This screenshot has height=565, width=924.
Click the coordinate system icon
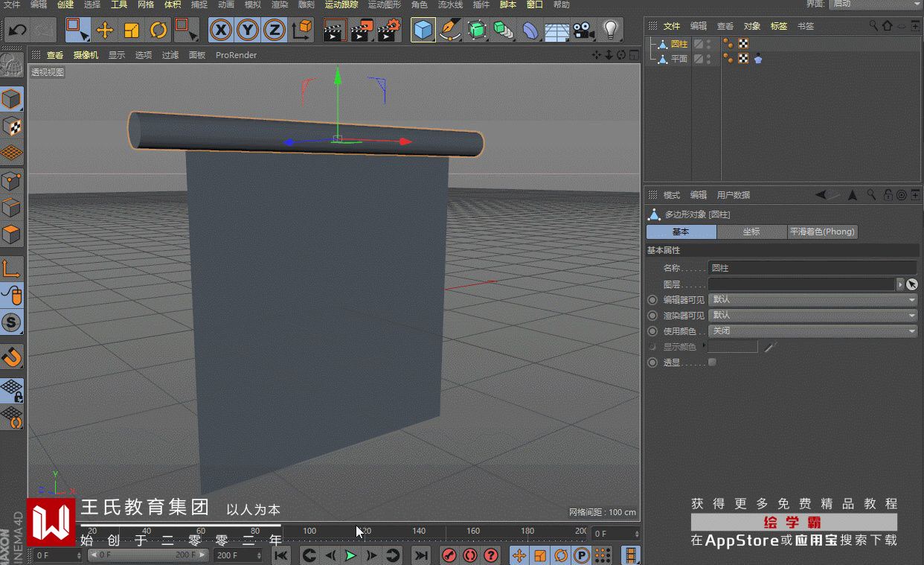coord(303,31)
